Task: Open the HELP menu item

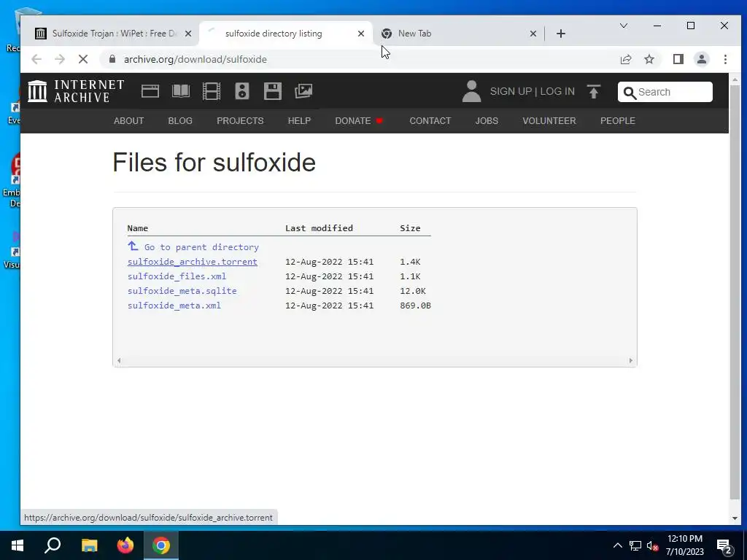Action: 299,121
